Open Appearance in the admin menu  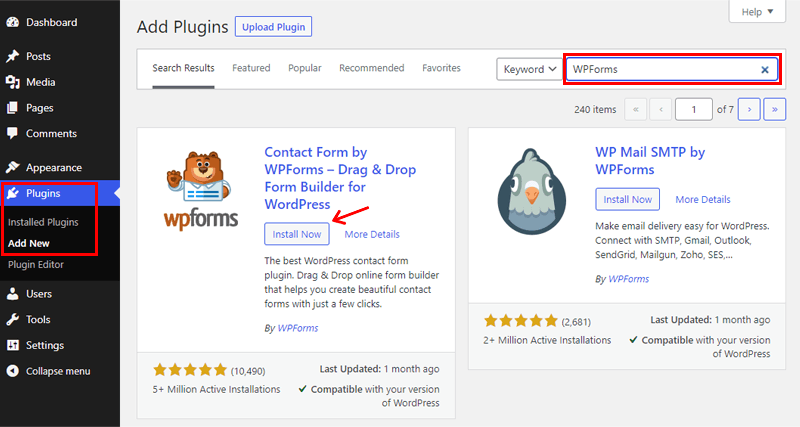click(54, 167)
